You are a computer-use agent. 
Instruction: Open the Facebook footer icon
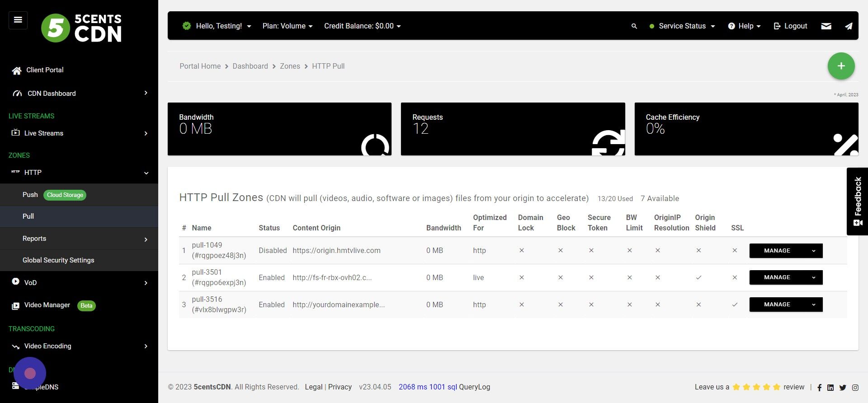819,388
